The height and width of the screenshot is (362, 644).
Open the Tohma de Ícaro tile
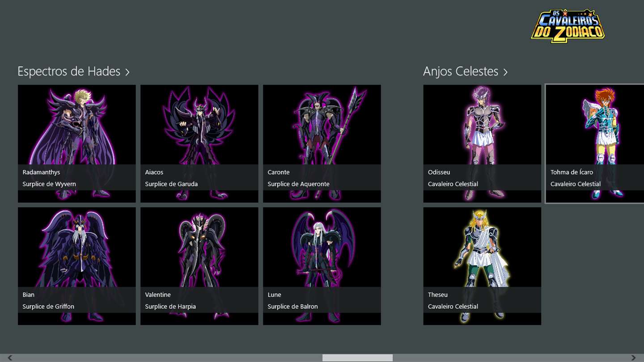point(595,143)
